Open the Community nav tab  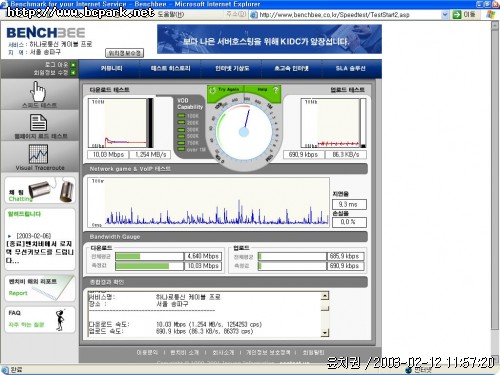pyautogui.click(x=111, y=69)
